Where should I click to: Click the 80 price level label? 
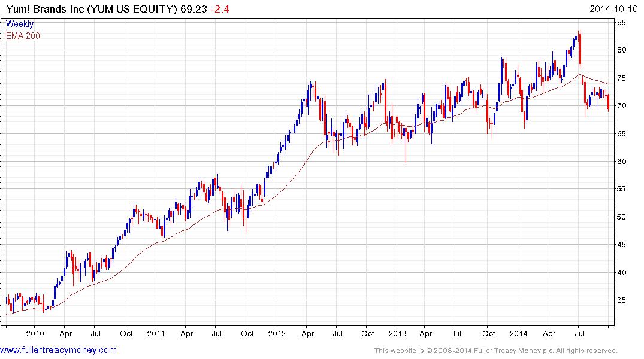622,50
